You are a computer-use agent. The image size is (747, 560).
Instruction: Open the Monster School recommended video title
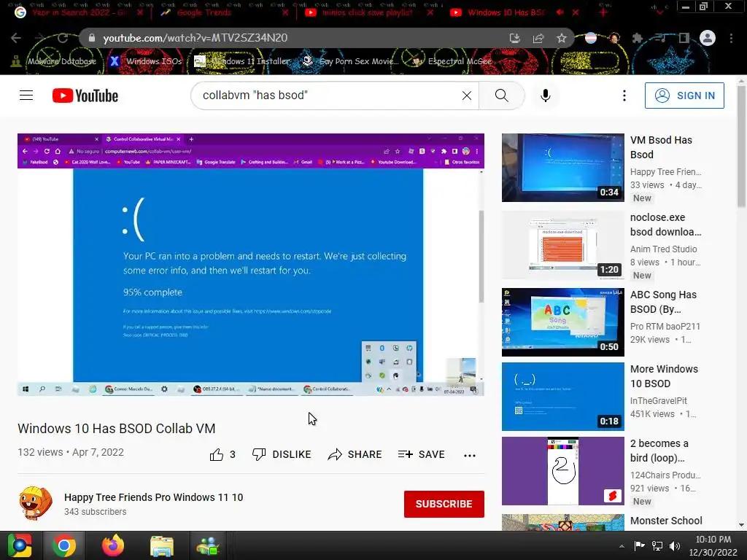(x=666, y=521)
